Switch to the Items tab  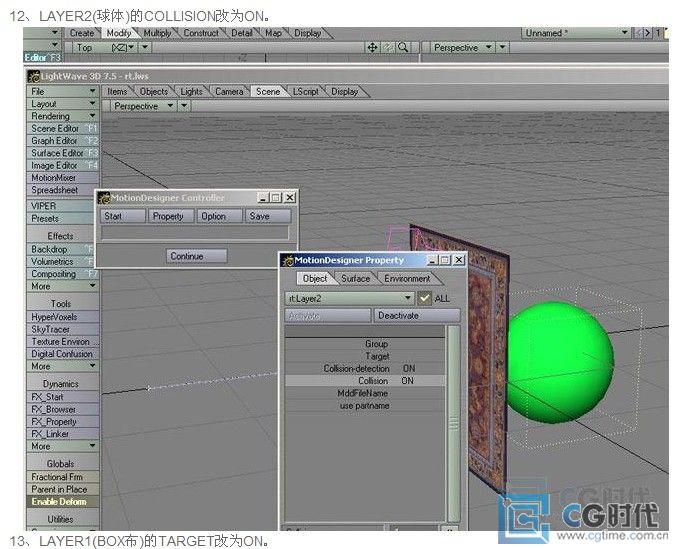[117, 91]
